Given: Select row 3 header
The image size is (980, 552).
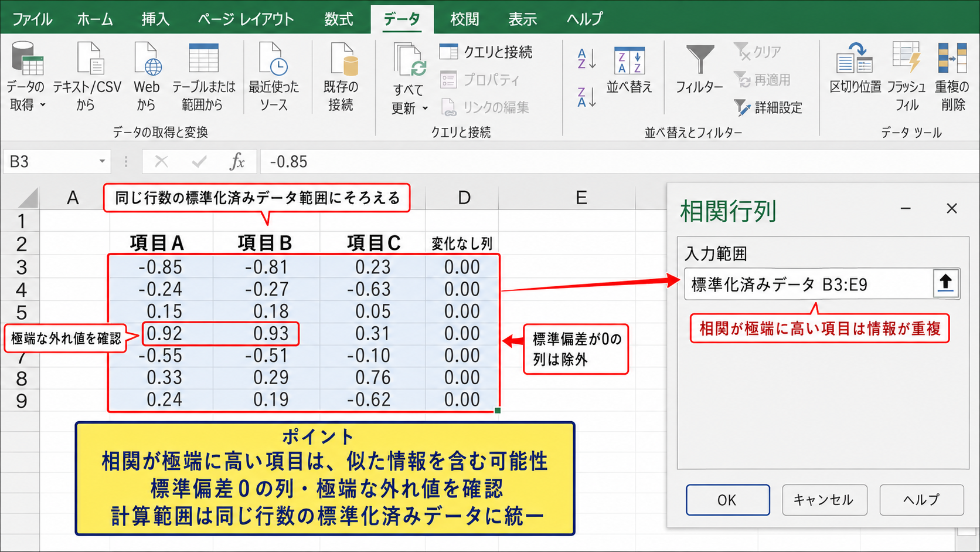Looking at the screenshot, I should (x=21, y=267).
